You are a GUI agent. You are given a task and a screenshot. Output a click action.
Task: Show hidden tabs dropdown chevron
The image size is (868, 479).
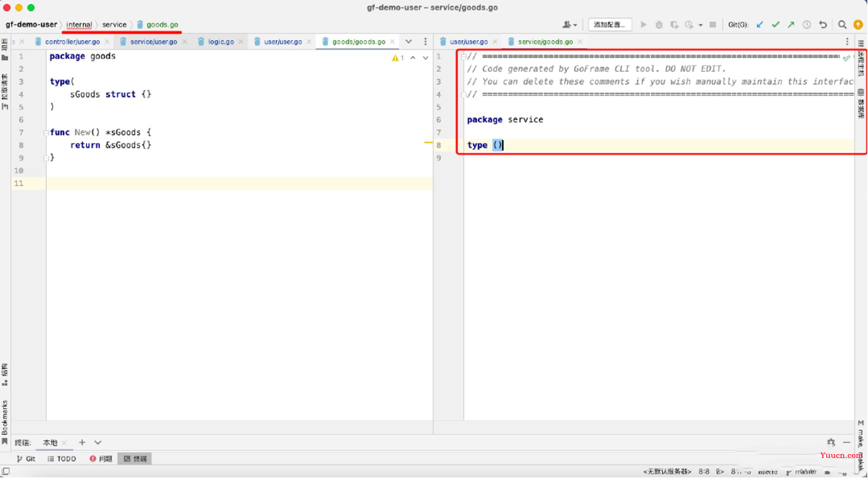[408, 42]
